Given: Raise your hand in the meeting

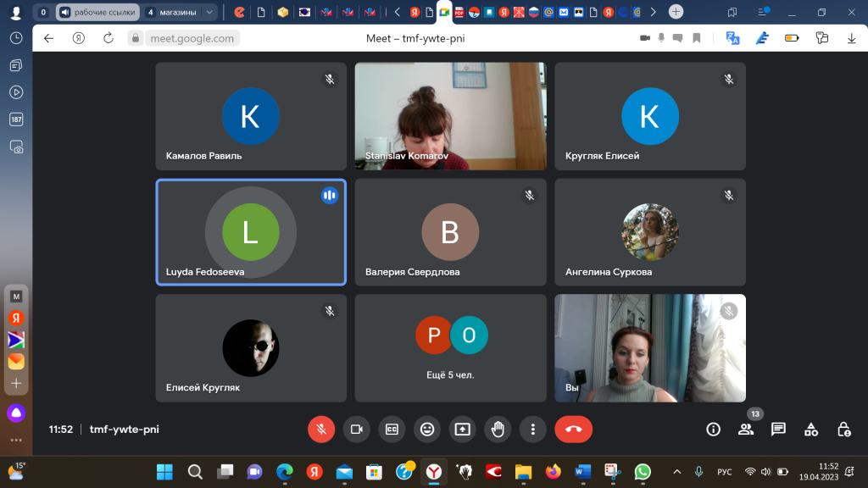Looking at the screenshot, I should point(498,430).
